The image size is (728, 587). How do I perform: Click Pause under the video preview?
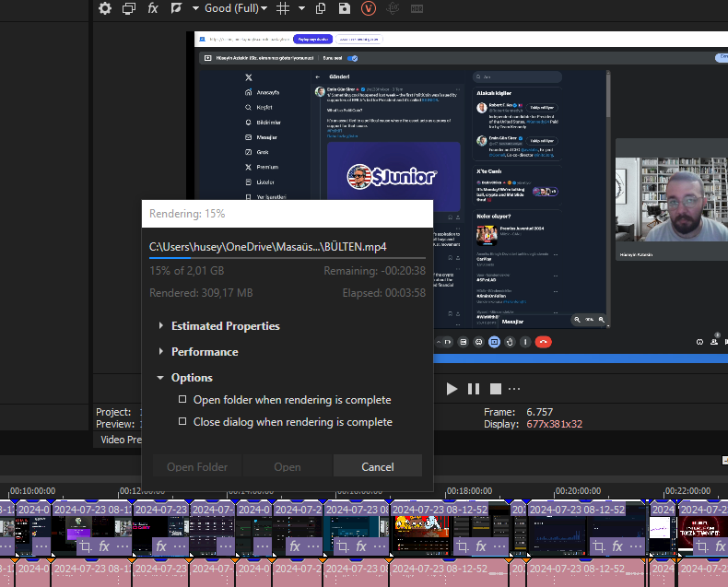[x=474, y=389]
